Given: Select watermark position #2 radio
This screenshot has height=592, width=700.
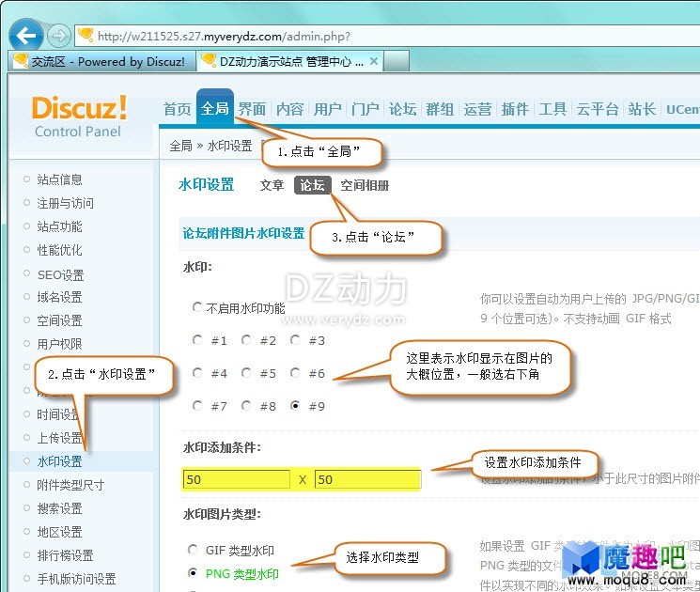Looking at the screenshot, I should point(246,340).
